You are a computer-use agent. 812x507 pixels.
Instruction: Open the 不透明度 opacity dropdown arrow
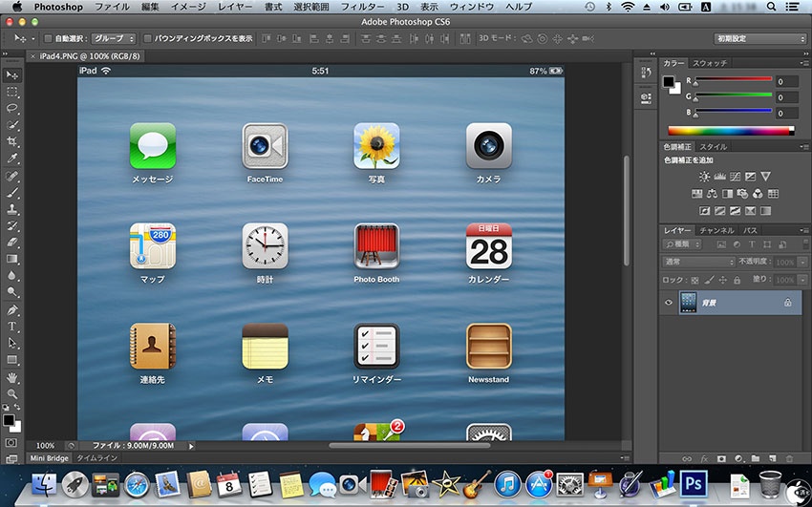coord(803,263)
